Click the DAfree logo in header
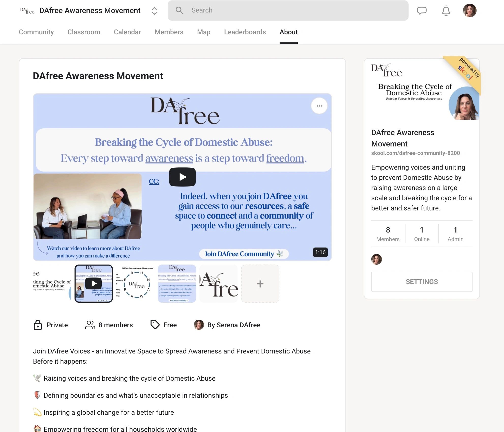This screenshot has height=432, width=504. [x=27, y=11]
